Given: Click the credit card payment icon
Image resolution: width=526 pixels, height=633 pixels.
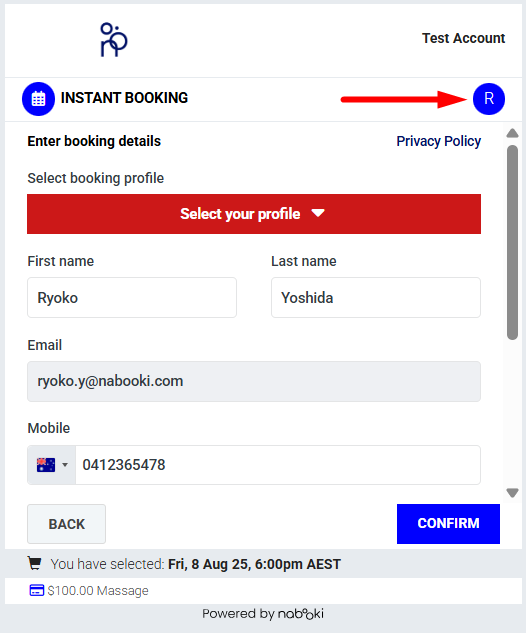Looking at the screenshot, I should click(x=37, y=590).
